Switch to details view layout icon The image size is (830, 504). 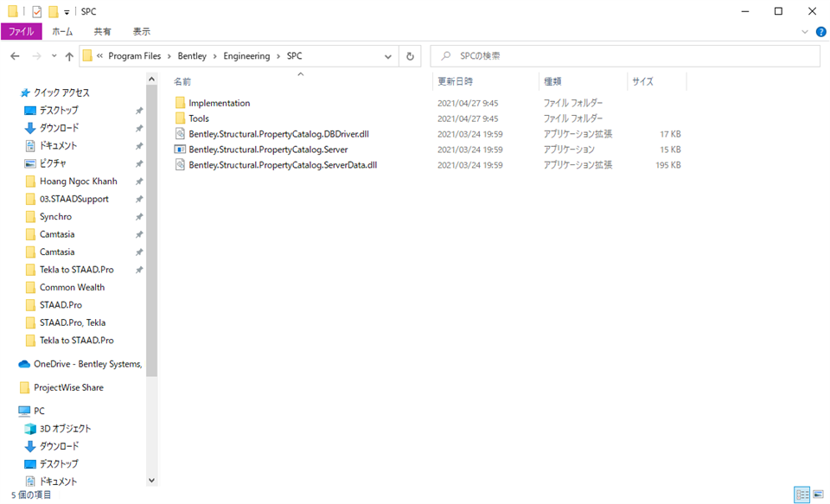coord(802,495)
